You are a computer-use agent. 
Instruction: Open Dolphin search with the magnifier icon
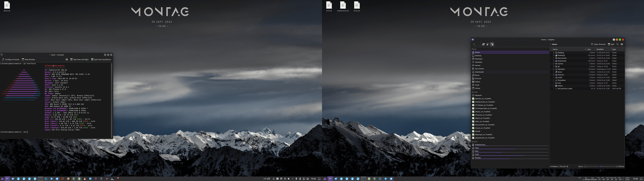[x=617, y=44]
